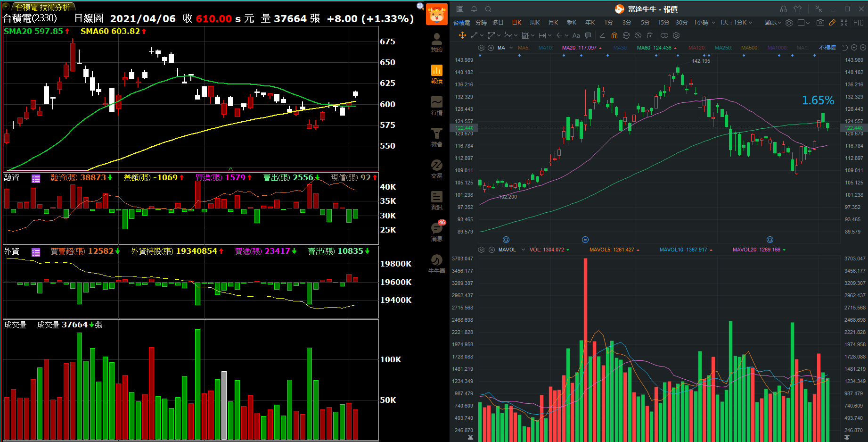Screen dimensions: 868x442
Task: Click the trash delete drawings icon
Action: tap(650, 35)
